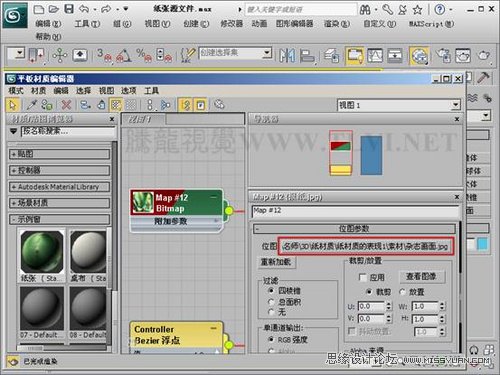The width and height of the screenshot is (500, 375).
Task: Click the bitmap file path button
Action: pos(366,246)
